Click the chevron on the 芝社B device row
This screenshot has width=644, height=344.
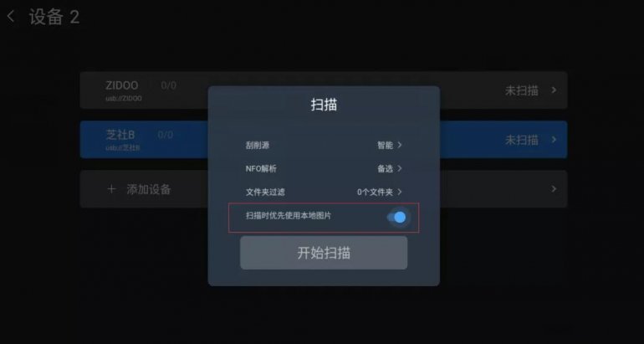554,139
